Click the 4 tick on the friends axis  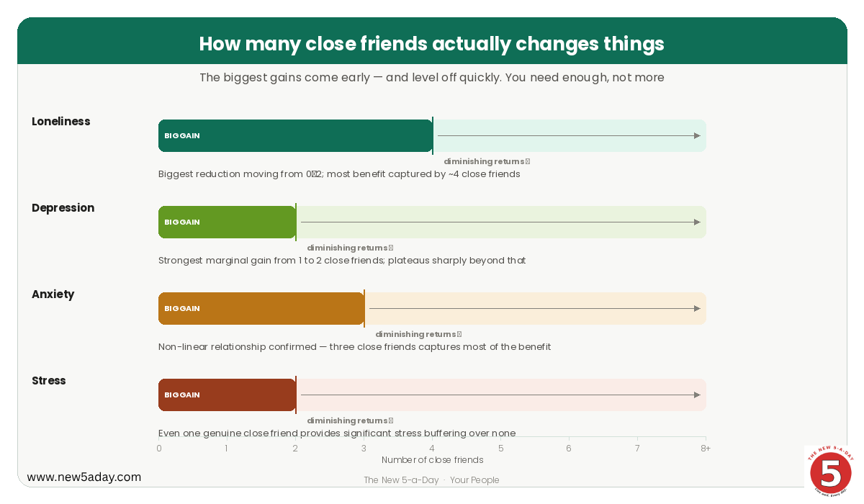pyautogui.click(x=432, y=448)
